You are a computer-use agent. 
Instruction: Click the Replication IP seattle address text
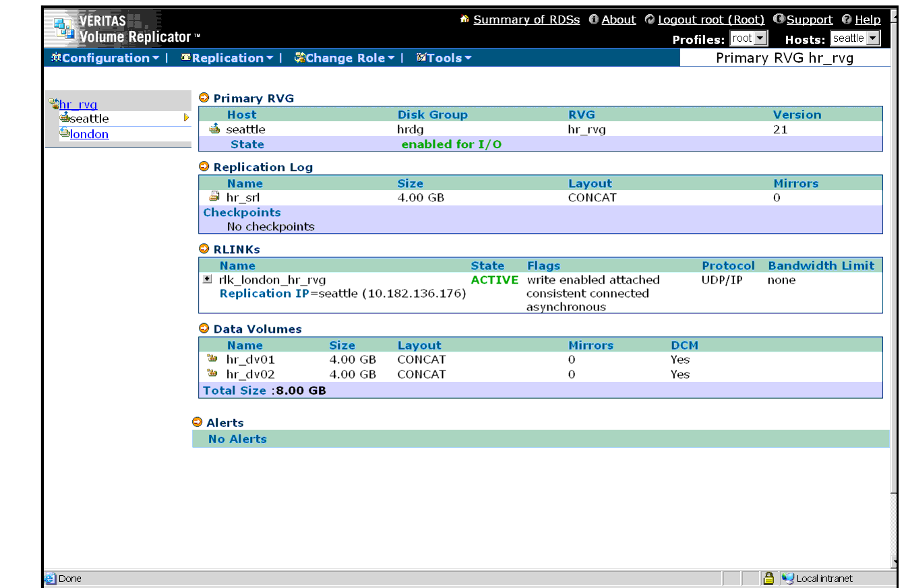point(343,293)
